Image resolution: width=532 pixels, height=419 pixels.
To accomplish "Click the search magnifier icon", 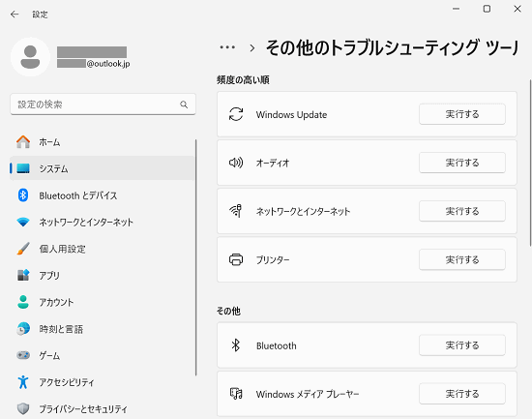I will [x=184, y=105].
